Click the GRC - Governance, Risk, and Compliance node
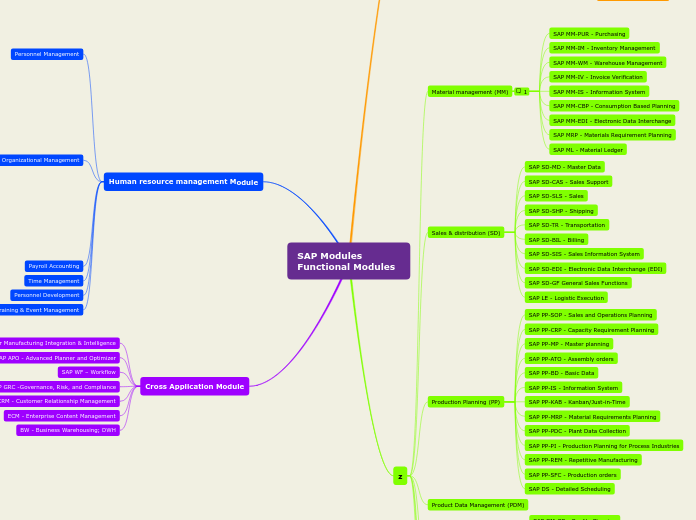Image resolution: width=696 pixels, height=520 pixels. point(59,387)
